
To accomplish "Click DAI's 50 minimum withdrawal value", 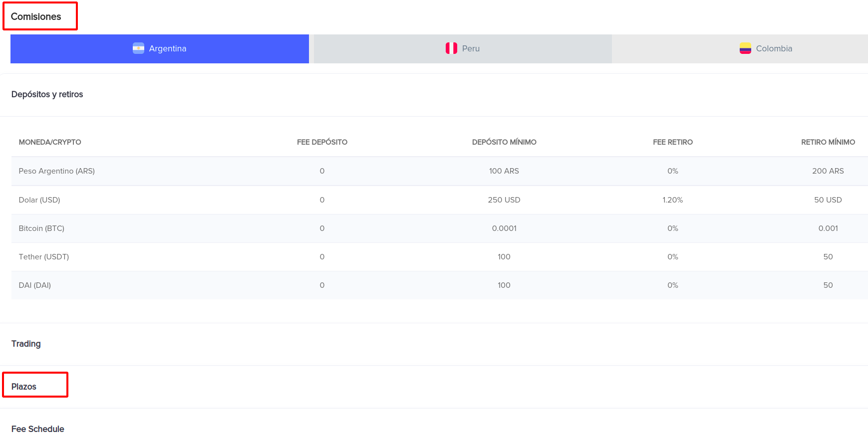I will pyautogui.click(x=828, y=285).
